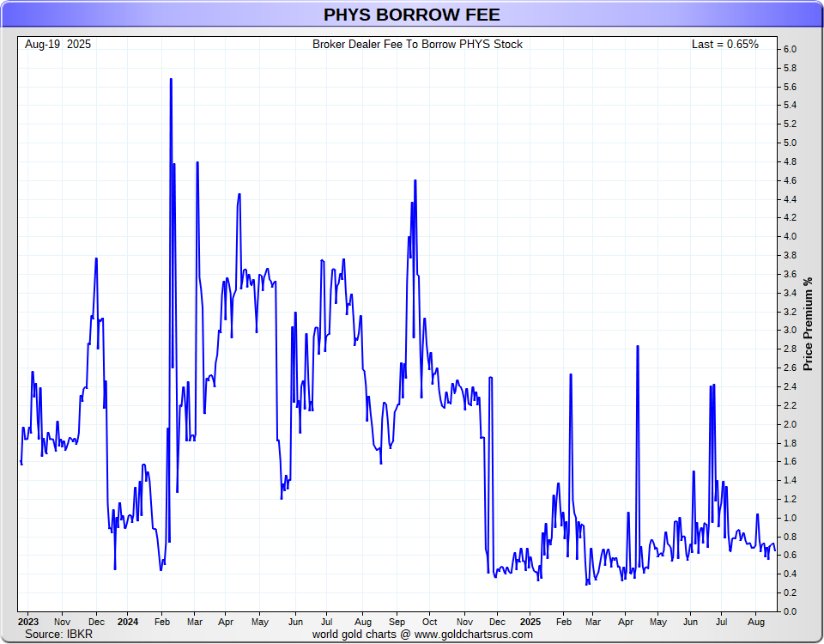The image size is (824, 644).
Task: Select the Aug-19 2025 date label
Action: click(x=58, y=44)
